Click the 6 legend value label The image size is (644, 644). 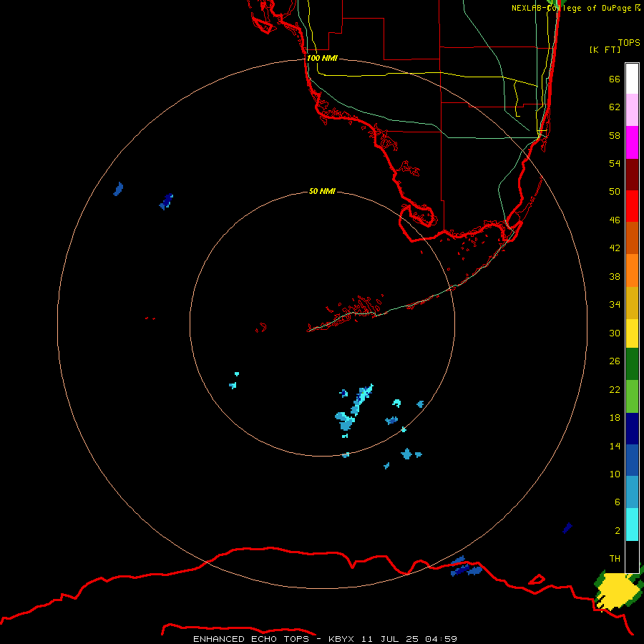[x=618, y=502]
